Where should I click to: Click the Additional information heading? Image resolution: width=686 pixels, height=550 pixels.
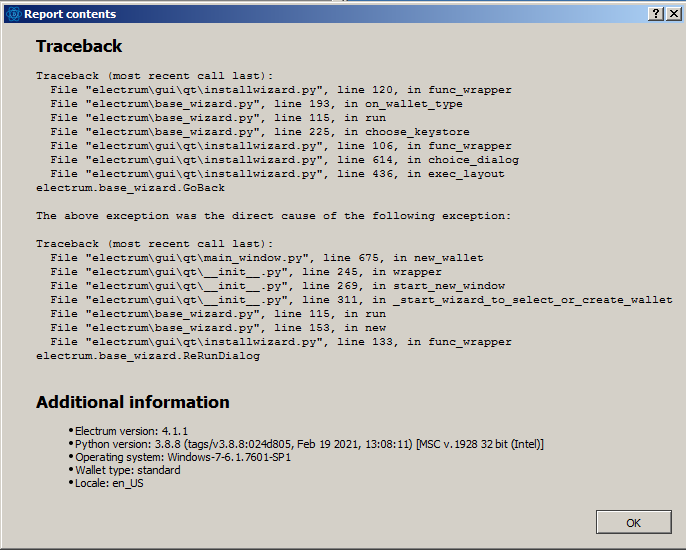click(x=133, y=402)
